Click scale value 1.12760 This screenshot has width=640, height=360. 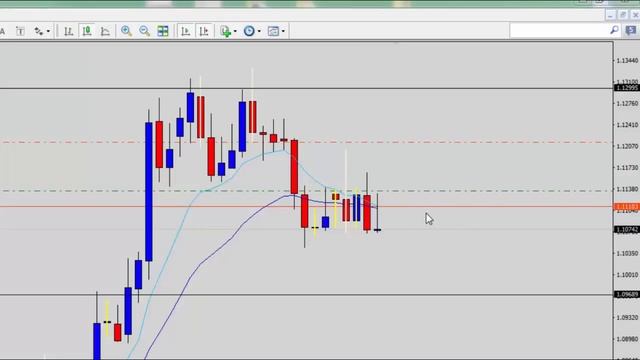627,104
